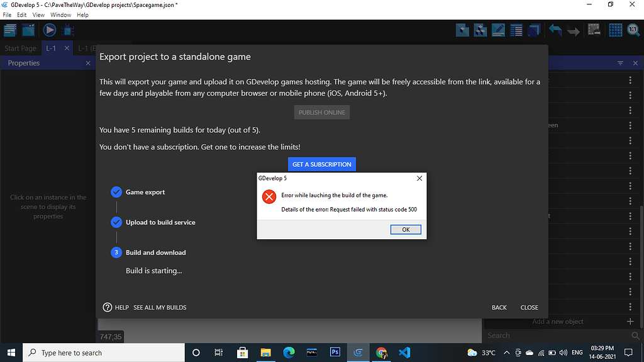Close the objects panel with X
Viewport: 644px width, 362px height.
pyautogui.click(x=635, y=63)
